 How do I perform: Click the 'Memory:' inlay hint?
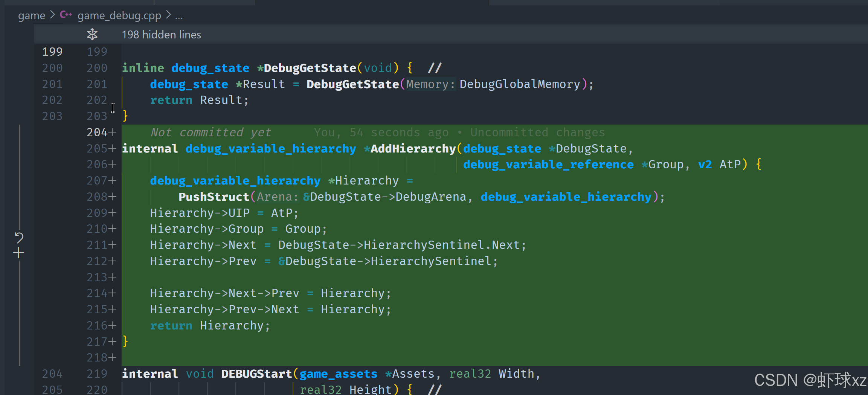click(431, 84)
